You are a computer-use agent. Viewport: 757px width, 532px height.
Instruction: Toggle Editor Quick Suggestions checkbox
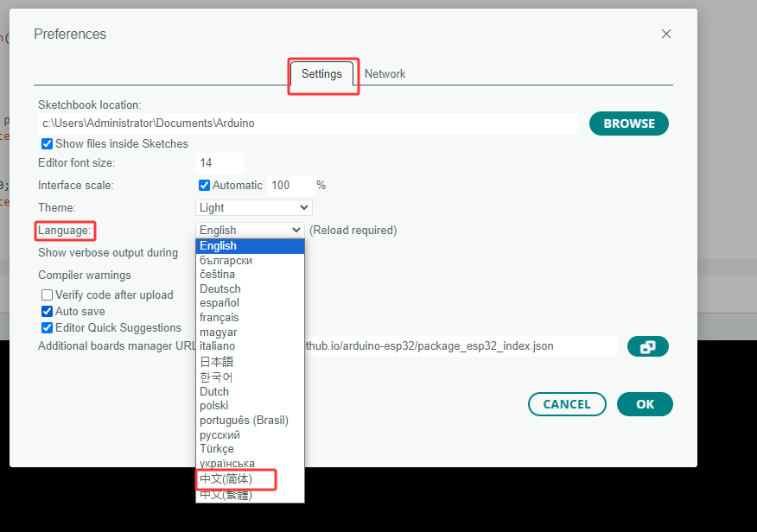[48, 327]
